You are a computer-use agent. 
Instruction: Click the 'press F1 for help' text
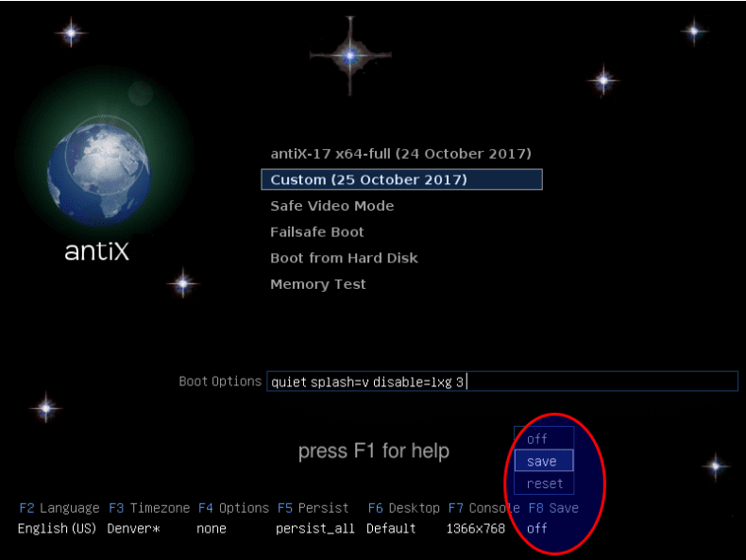374,451
